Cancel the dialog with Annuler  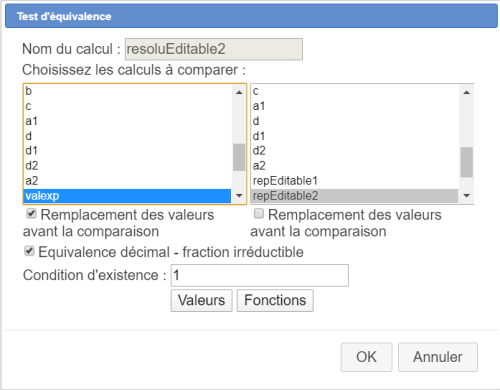click(438, 357)
